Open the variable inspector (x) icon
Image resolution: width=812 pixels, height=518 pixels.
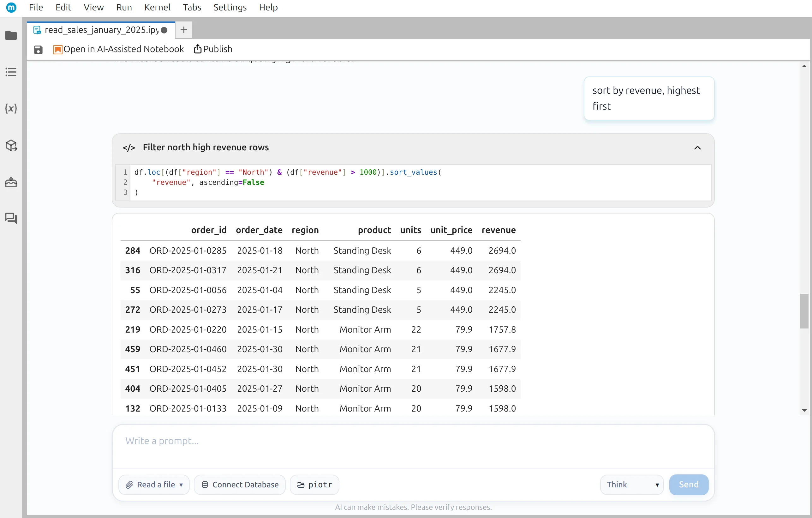(11, 109)
